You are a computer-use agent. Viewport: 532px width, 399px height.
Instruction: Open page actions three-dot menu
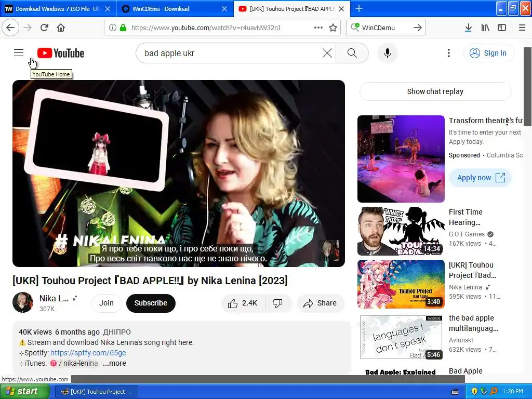pyautogui.click(x=318, y=28)
